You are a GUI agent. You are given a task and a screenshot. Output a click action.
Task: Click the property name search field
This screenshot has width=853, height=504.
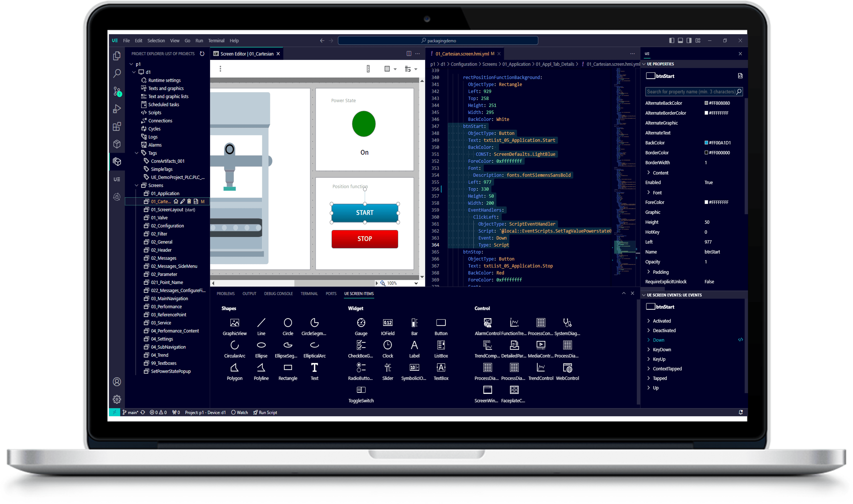[694, 92]
